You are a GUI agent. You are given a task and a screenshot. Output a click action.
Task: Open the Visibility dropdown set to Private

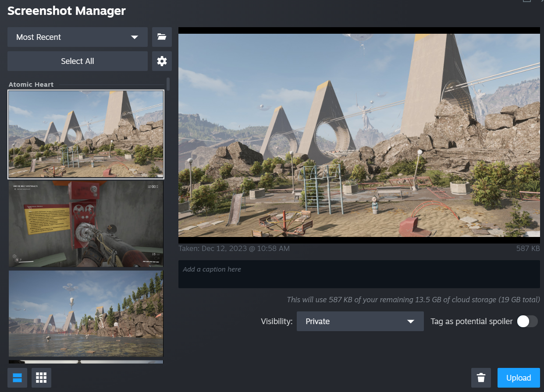pos(360,321)
